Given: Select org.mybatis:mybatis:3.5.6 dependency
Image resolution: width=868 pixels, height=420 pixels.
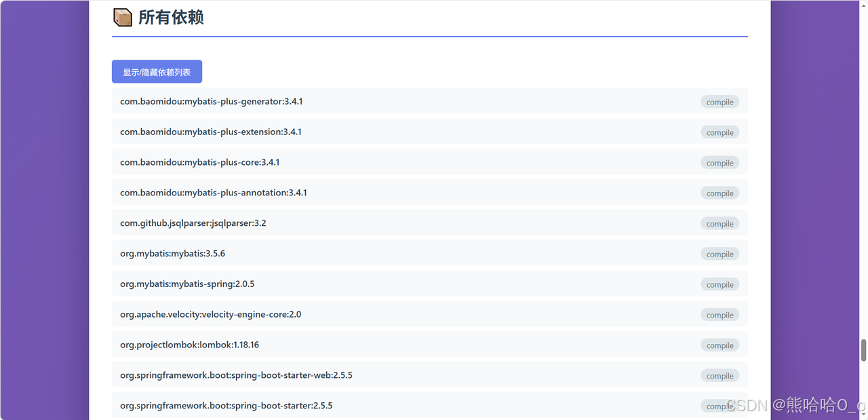Looking at the screenshot, I should [429, 254].
